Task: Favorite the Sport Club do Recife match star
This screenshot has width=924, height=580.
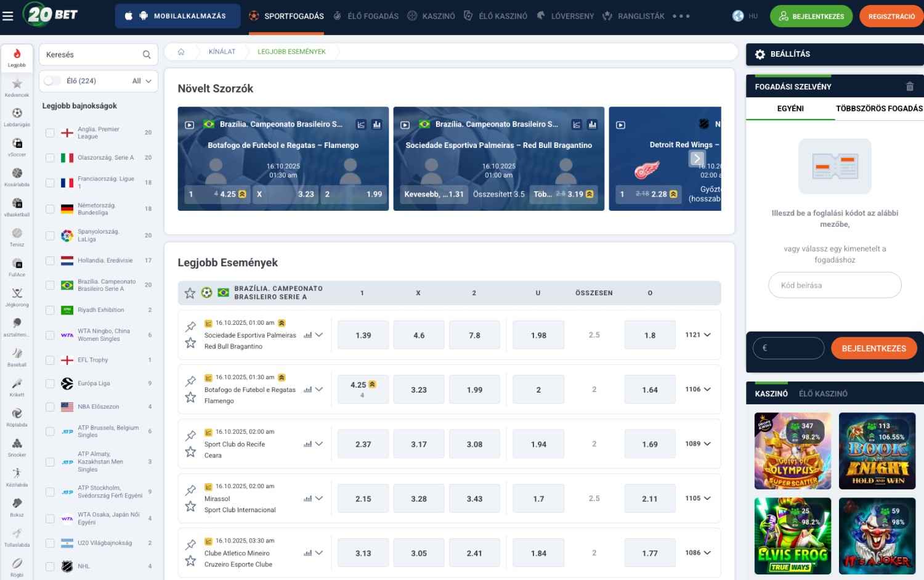Action: pos(190,452)
